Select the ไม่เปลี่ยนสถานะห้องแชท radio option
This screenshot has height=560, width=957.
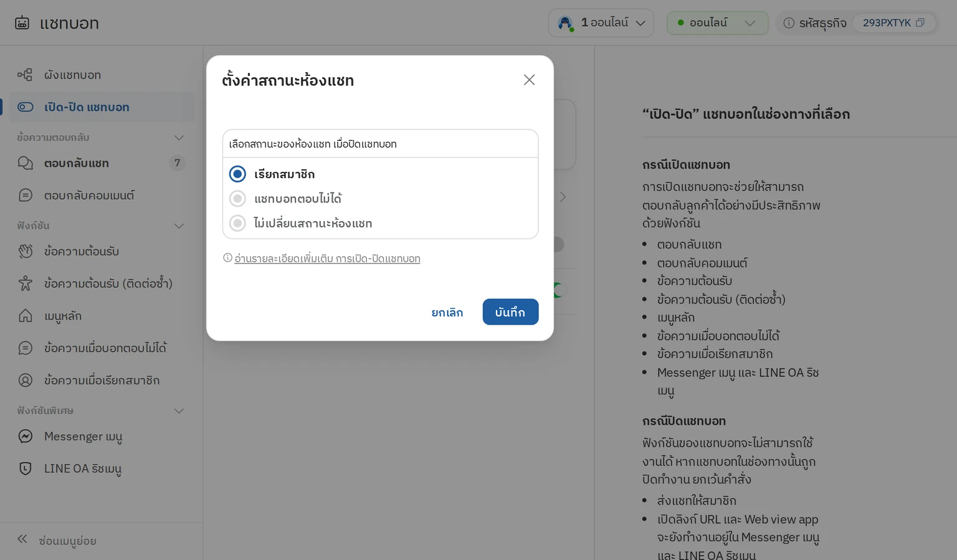[x=237, y=223]
